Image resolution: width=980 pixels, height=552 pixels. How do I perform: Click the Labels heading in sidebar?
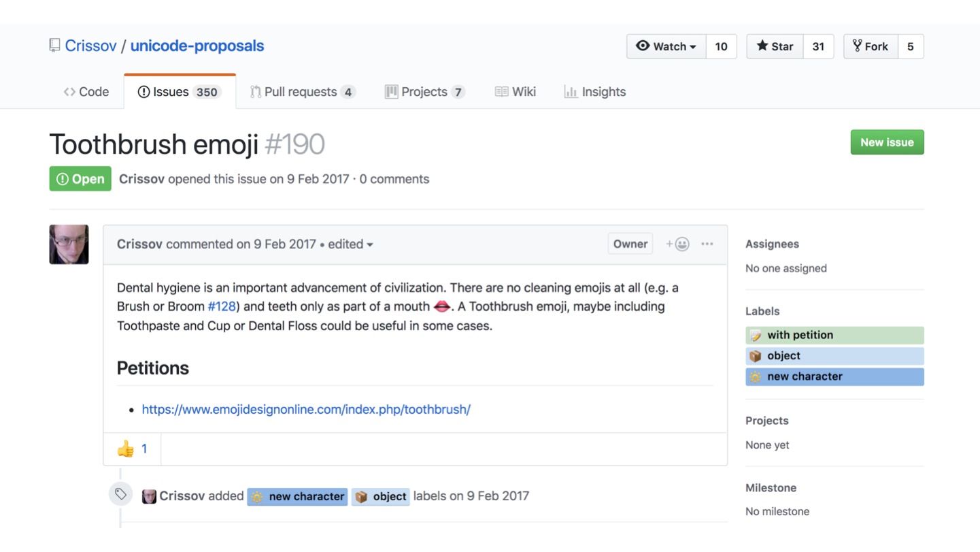pyautogui.click(x=762, y=311)
